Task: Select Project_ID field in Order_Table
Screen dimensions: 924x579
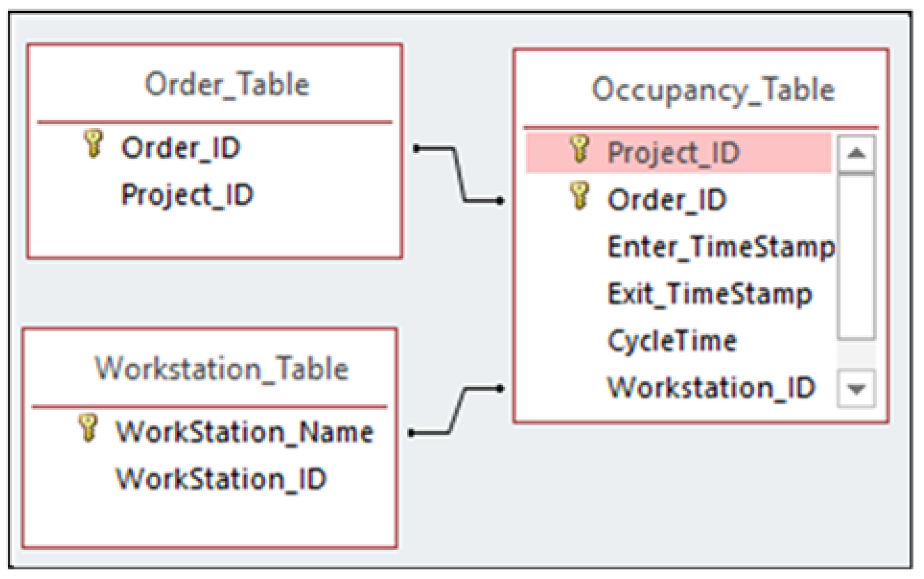Action: click(x=187, y=195)
